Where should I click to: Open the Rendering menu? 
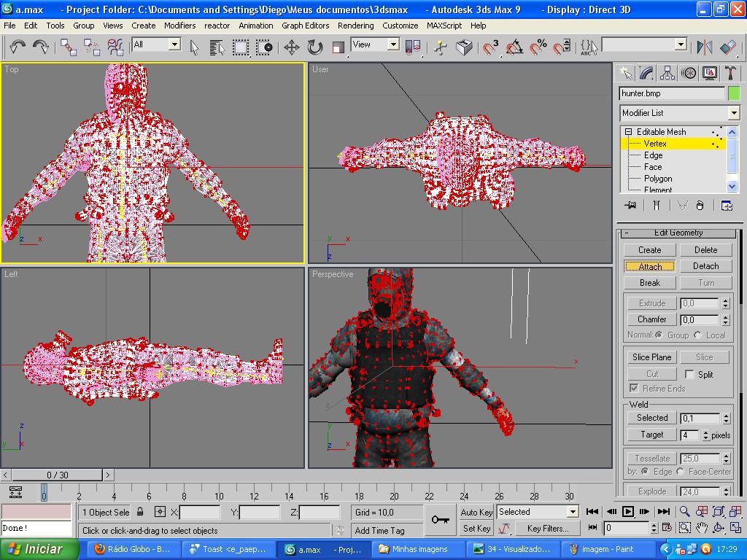click(x=355, y=26)
